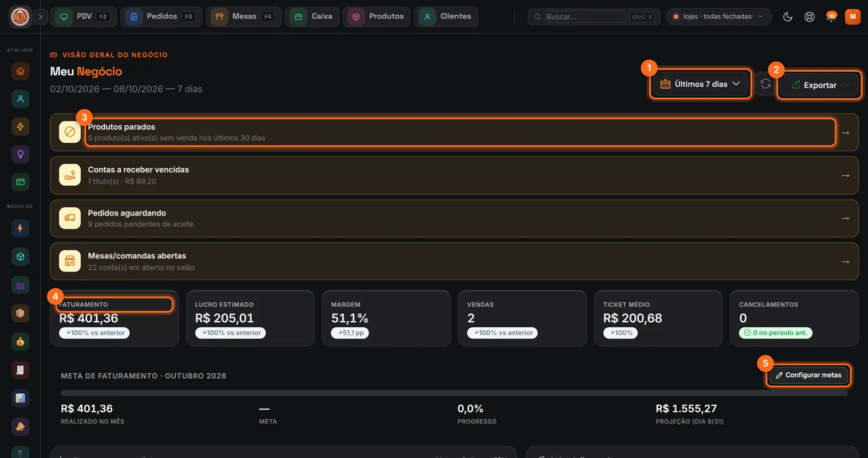This screenshot has height=458, width=868.
Task: Open the lightning module under Módulos
Action: tap(20, 228)
